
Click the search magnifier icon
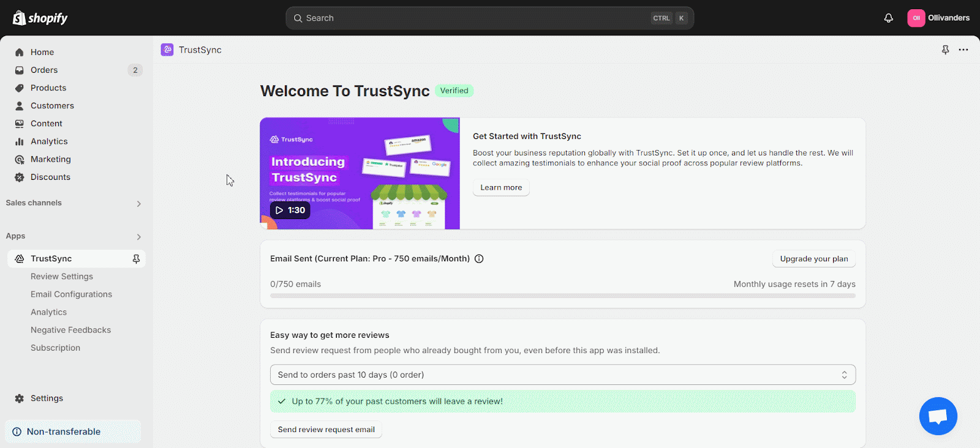pyautogui.click(x=298, y=18)
